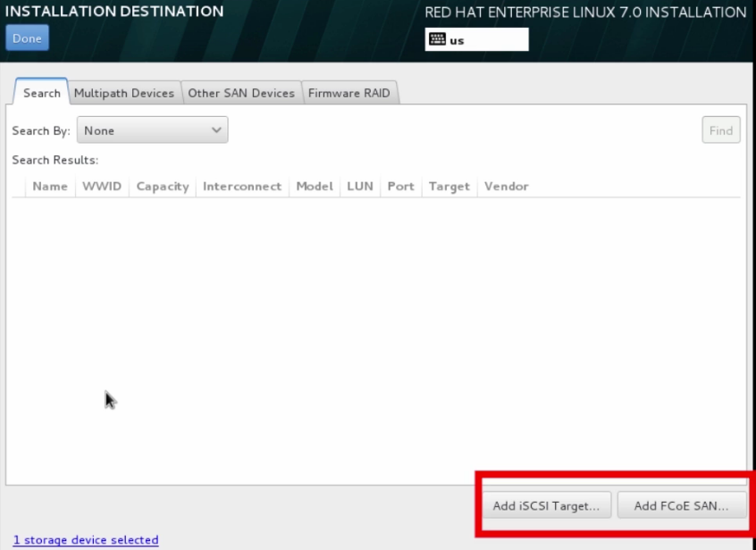Sort results by WWID column header
Viewport: 756px width, 550px height.
(x=102, y=187)
